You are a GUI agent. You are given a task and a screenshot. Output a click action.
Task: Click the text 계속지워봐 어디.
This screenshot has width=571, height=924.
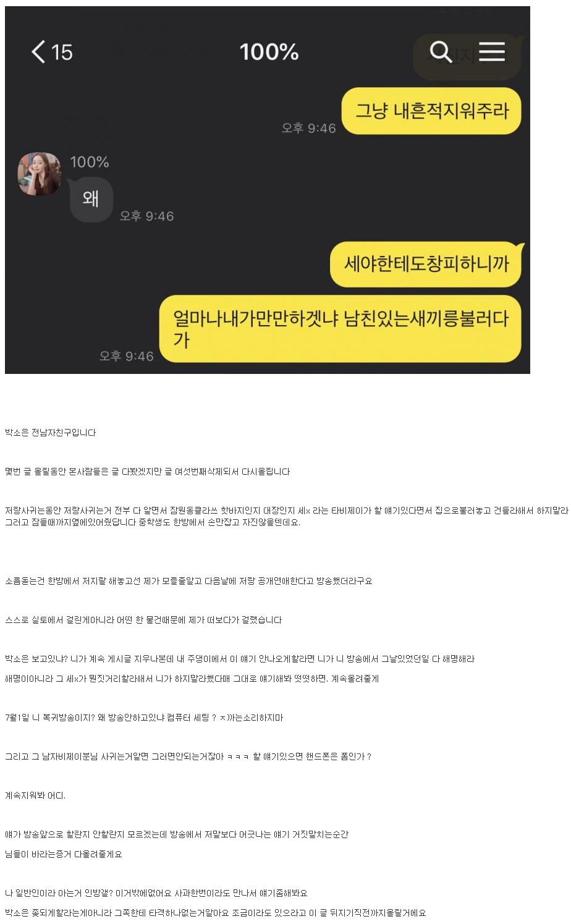(x=35, y=795)
